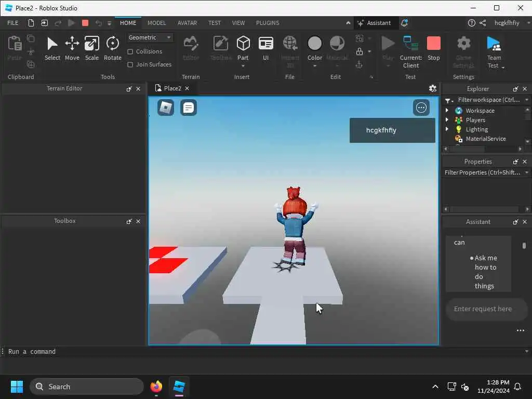Viewport: 532px width, 399px height.
Task: Close the Terrain Editor panel
Action: 138,88
